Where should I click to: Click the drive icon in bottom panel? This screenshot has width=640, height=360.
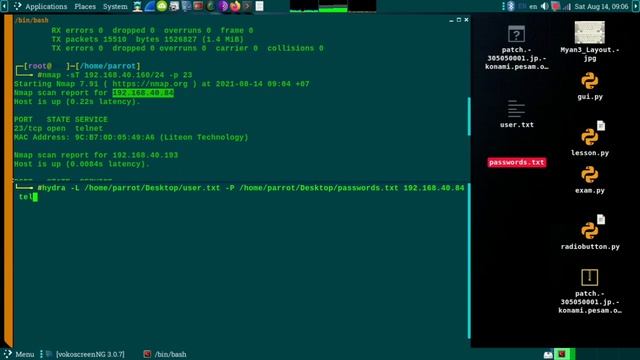click(548, 354)
